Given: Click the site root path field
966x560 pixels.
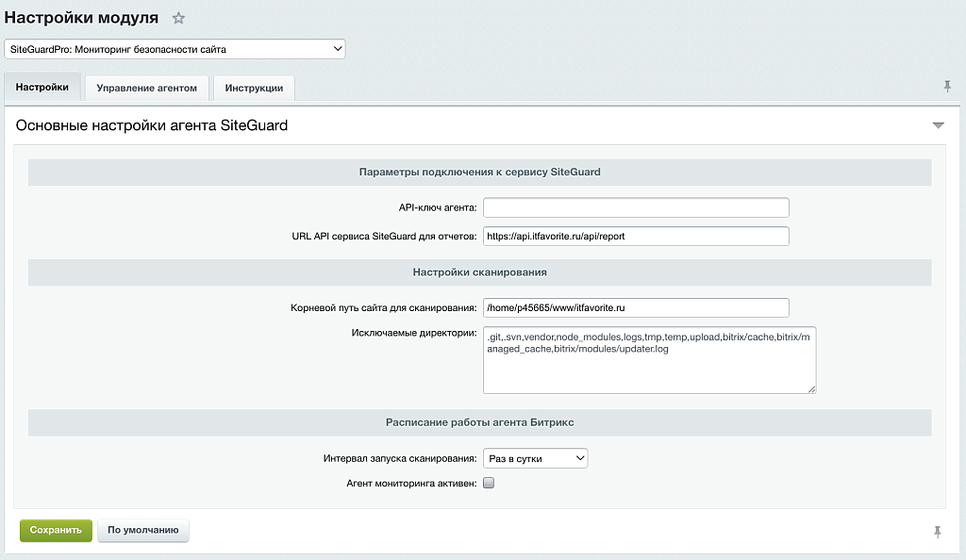Looking at the screenshot, I should (x=635, y=307).
